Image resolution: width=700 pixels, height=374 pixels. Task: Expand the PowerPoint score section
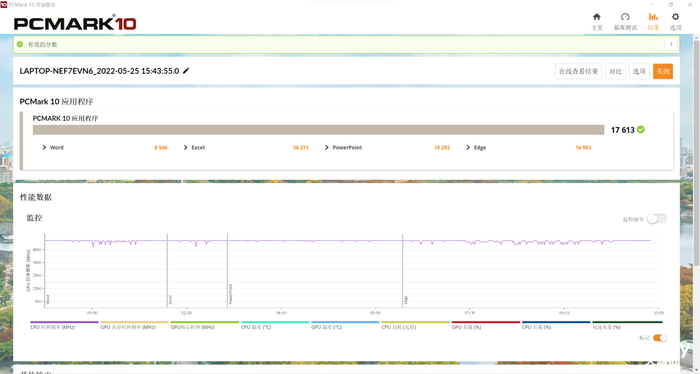327,147
